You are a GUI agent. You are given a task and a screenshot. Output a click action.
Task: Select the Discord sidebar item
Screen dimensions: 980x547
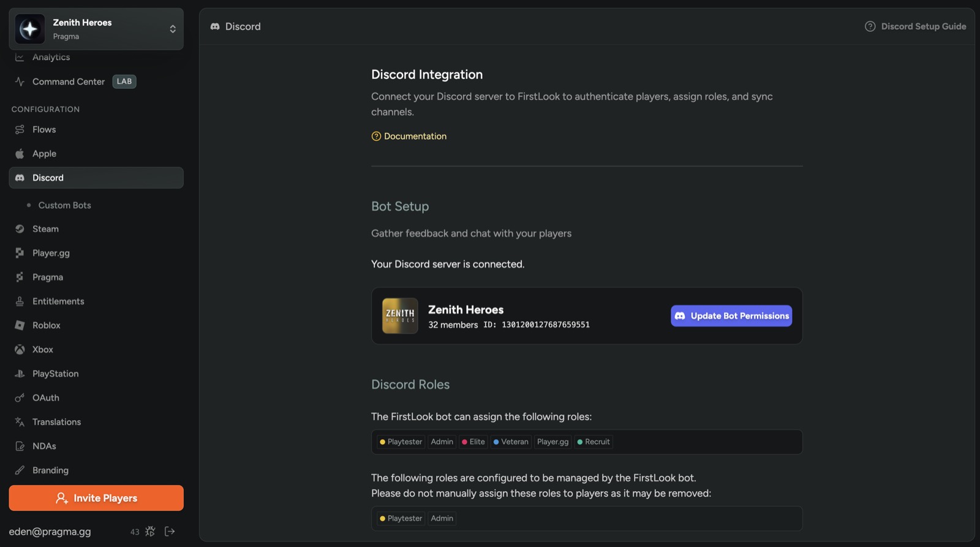click(x=96, y=178)
